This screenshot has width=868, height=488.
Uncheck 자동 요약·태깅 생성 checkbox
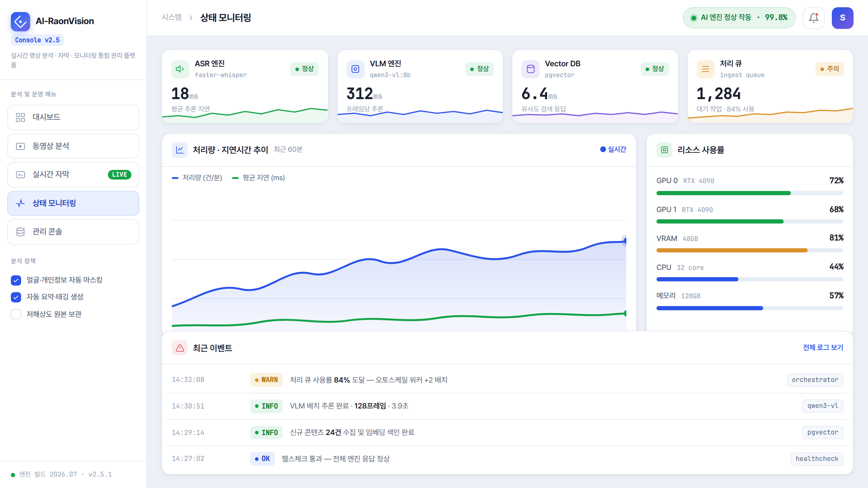(x=16, y=297)
